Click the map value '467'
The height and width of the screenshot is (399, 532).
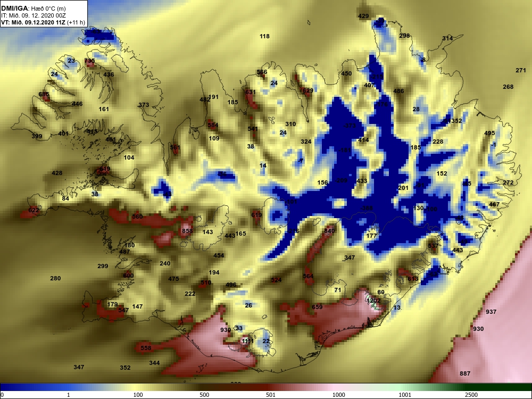[494, 204]
